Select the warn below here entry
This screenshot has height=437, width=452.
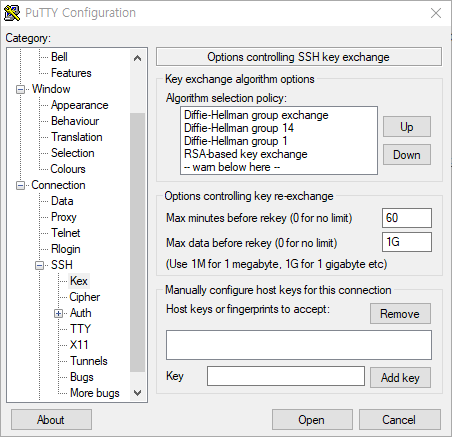point(232,167)
